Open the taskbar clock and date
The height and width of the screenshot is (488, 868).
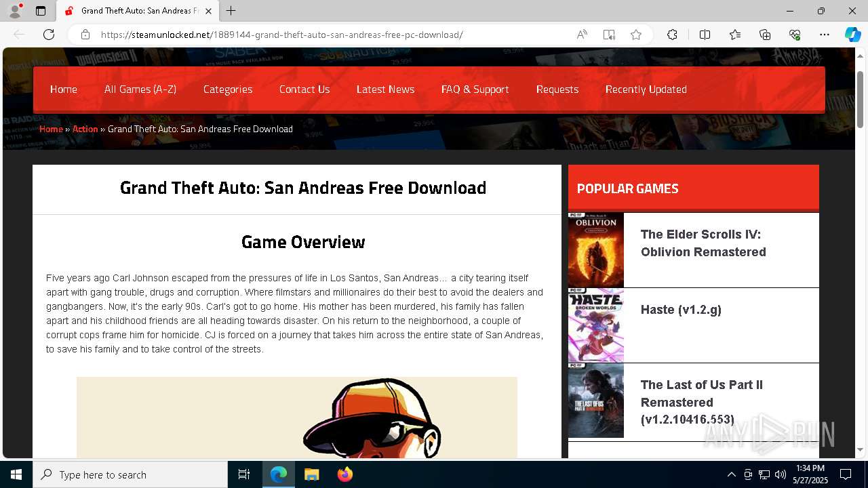click(x=810, y=474)
